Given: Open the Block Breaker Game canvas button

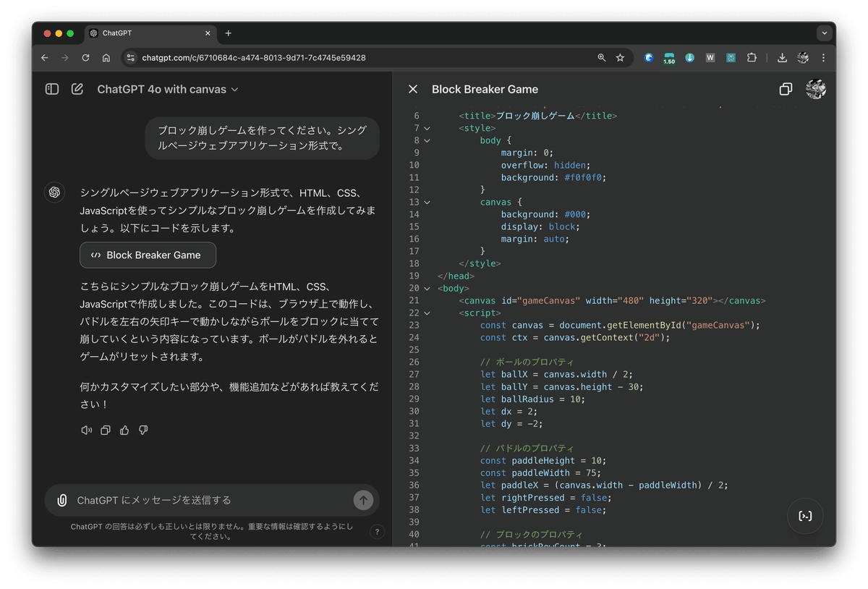Looking at the screenshot, I should pyautogui.click(x=148, y=255).
